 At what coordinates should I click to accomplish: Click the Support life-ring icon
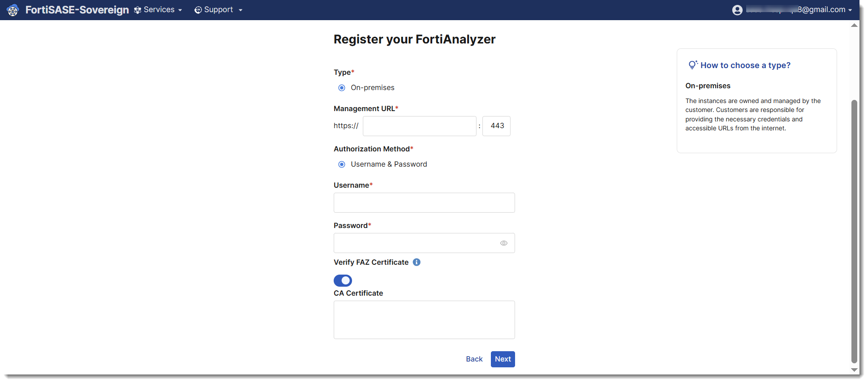pyautogui.click(x=198, y=9)
